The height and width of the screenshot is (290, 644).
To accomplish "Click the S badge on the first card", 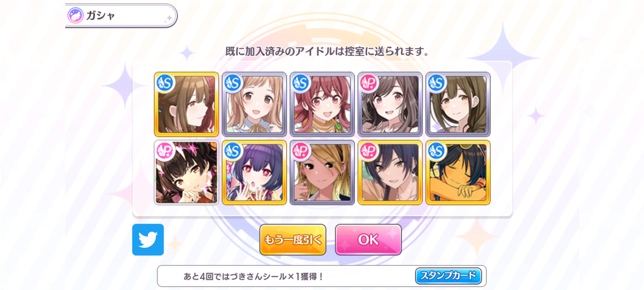I will (x=165, y=83).
